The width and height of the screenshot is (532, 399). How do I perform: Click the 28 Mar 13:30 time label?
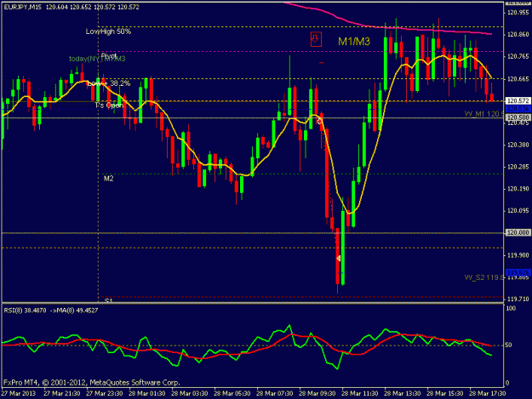coord(403,394)
